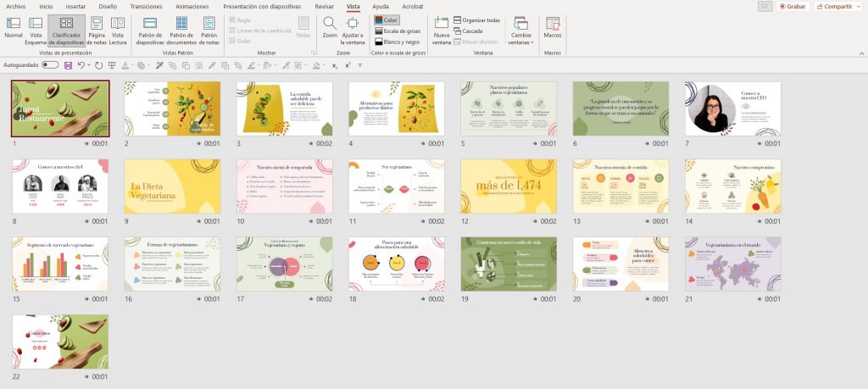Screen dimensions: 868x389
Task: Go to the Insertar tab
Action: [75, 6]
